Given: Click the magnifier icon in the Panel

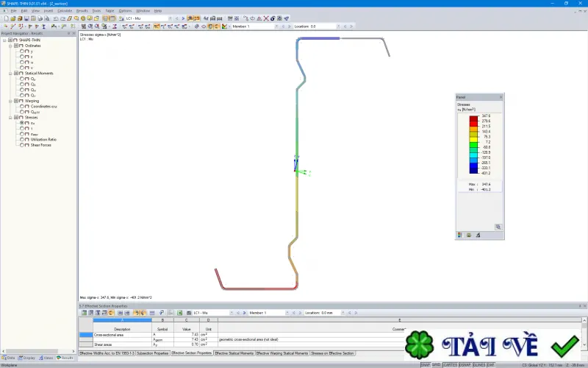Looking at the screenshot, I should click(498, 227).
